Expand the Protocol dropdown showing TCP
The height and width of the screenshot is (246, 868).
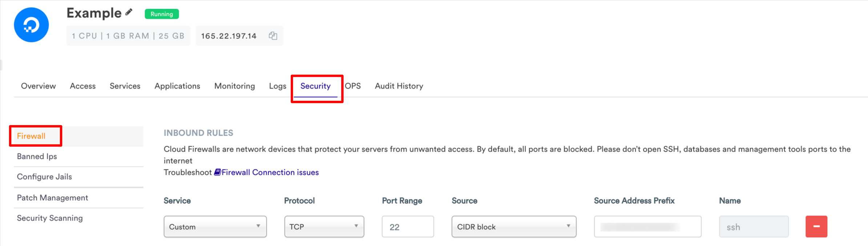(x=324, y=226)
